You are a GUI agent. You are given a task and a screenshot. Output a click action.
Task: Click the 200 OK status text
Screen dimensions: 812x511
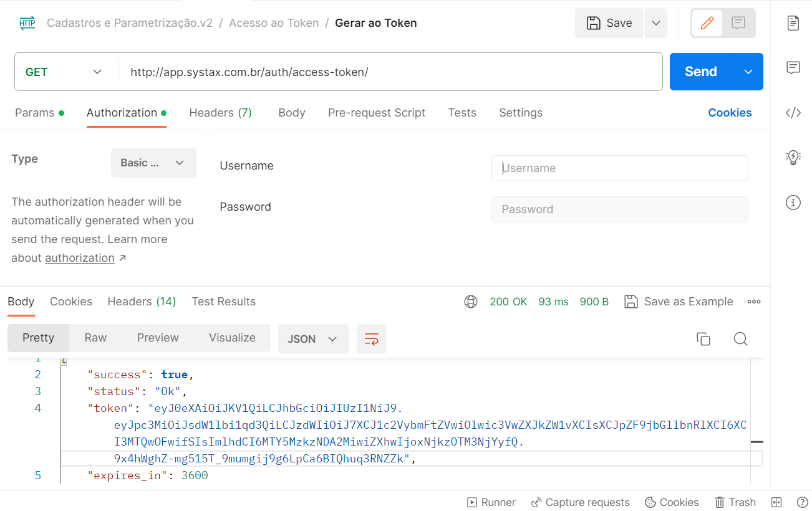click(x=508, y=302)
